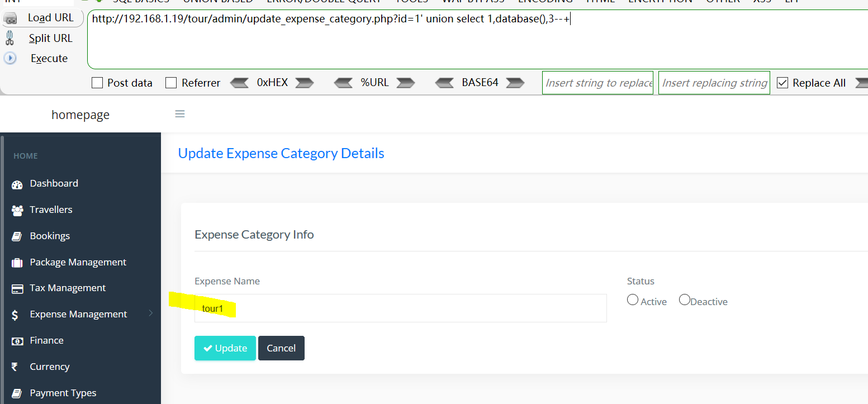Click the 0xHEX label
The width and height of the screenshot is (868, 404).
point(272,83)
